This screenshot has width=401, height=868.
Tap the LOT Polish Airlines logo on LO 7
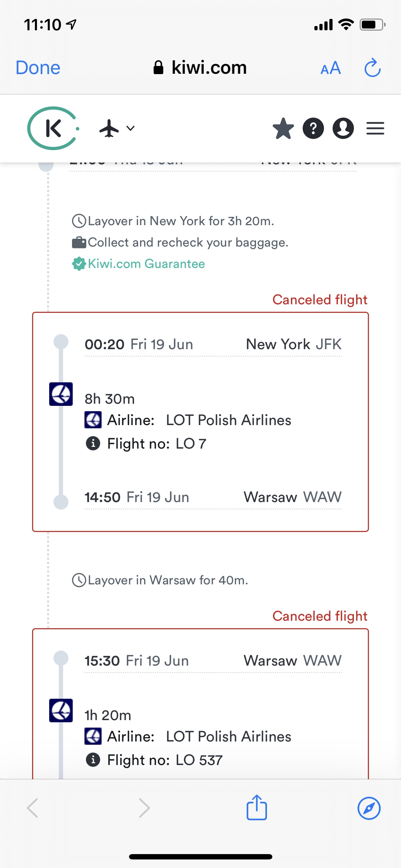pyautogui.click(x=61, y=394)
